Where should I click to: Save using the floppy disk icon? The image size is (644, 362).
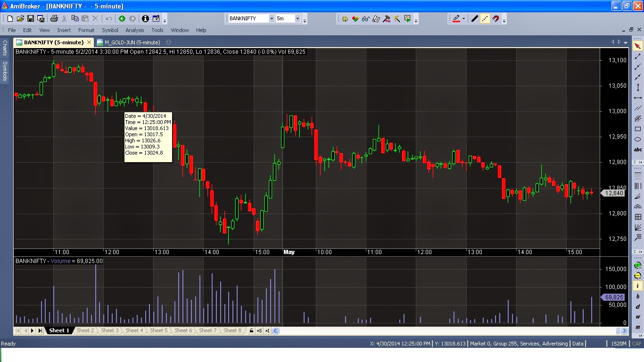pyautogui.click(x=31, y=19)
